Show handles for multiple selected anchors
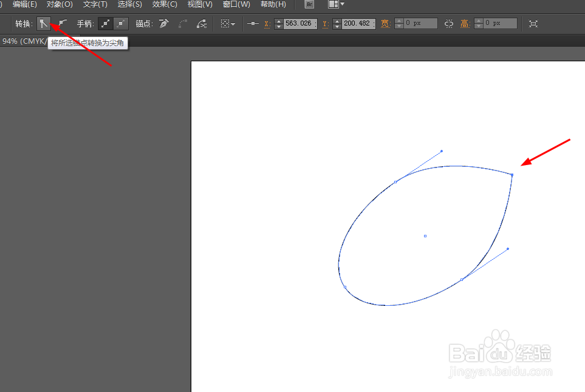585x392 pixels. point(106,24)
